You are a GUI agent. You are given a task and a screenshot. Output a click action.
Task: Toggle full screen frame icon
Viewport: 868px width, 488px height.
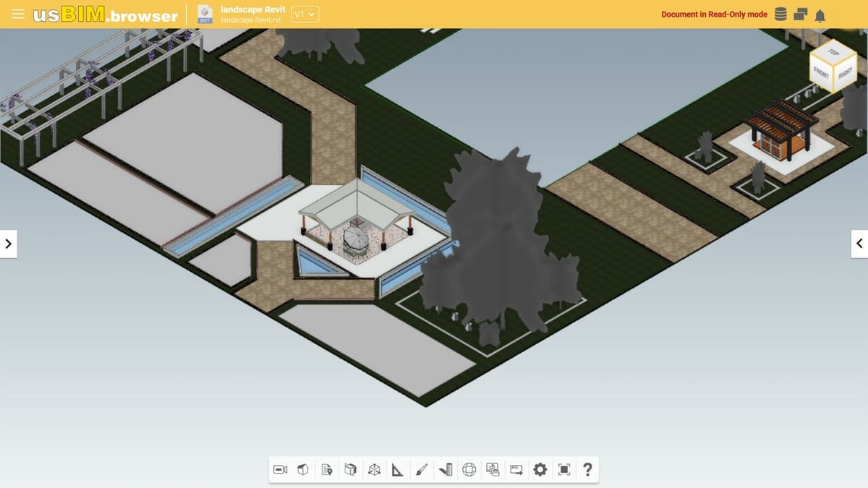point(563,470)
